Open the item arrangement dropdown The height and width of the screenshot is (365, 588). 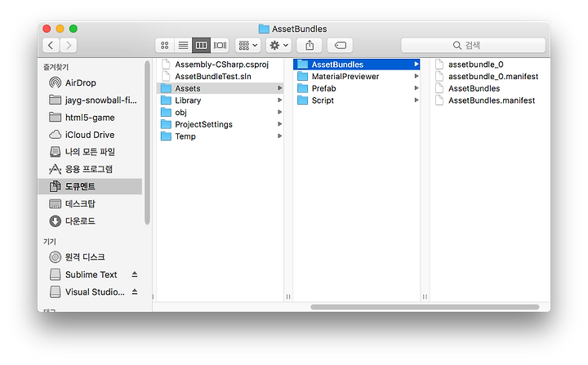tap(248, 46)
